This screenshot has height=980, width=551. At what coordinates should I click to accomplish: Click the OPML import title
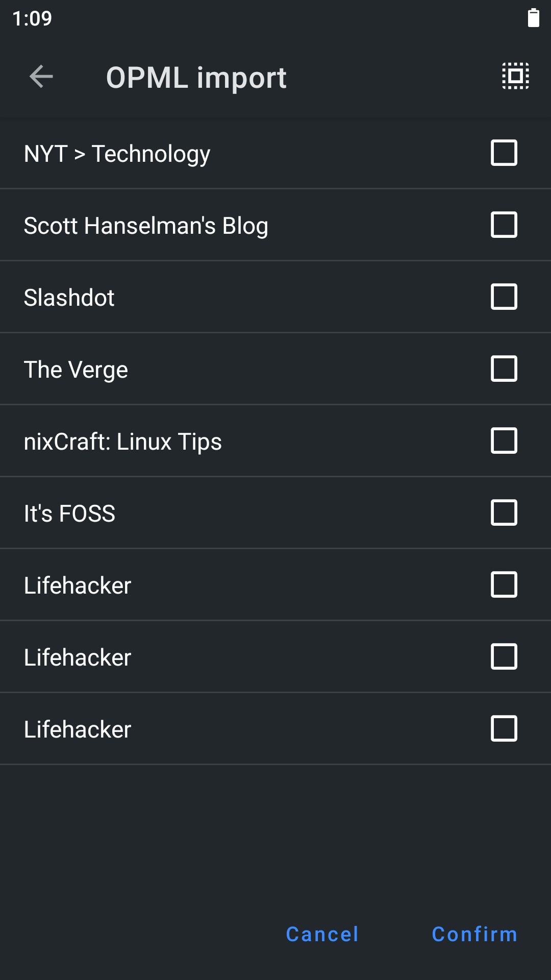196,77
